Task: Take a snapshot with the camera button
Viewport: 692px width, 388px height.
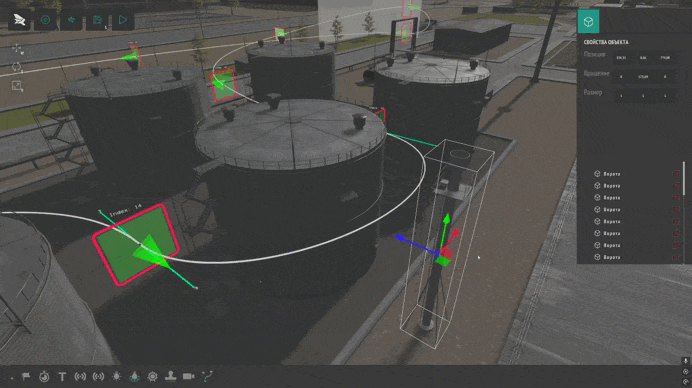Action: tap(97, 20)
